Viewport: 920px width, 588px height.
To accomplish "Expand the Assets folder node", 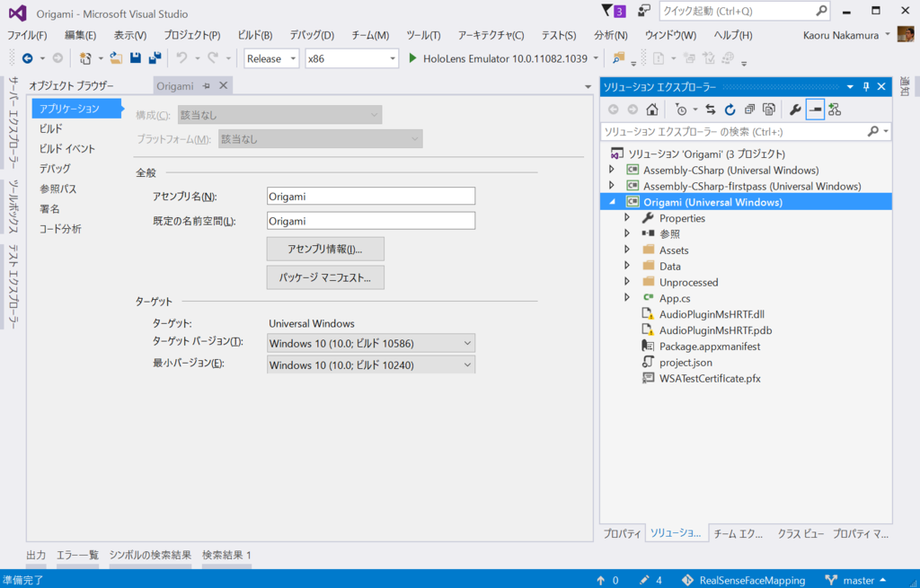I will pyautogui.click(x=627, y=250).
